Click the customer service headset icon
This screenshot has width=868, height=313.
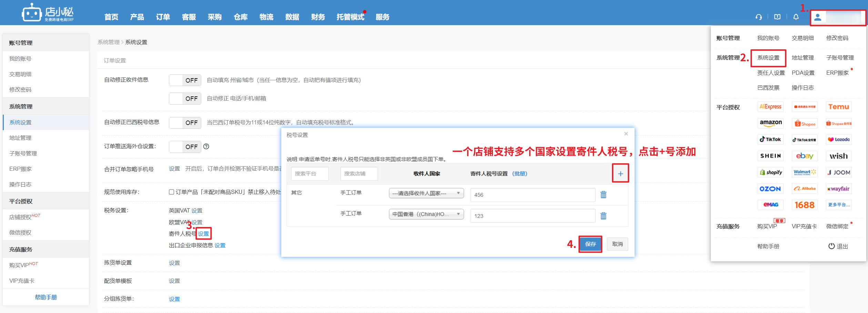759,17
